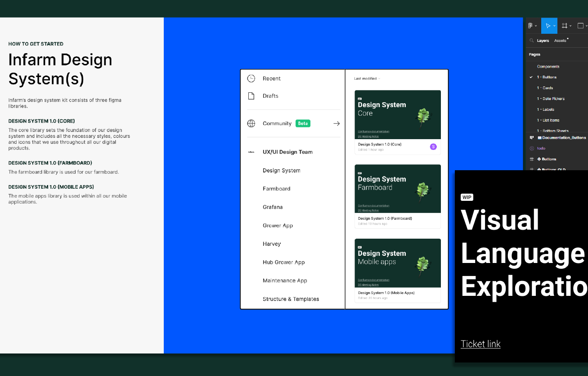Click the todo layer icon

tap(532, 148)
